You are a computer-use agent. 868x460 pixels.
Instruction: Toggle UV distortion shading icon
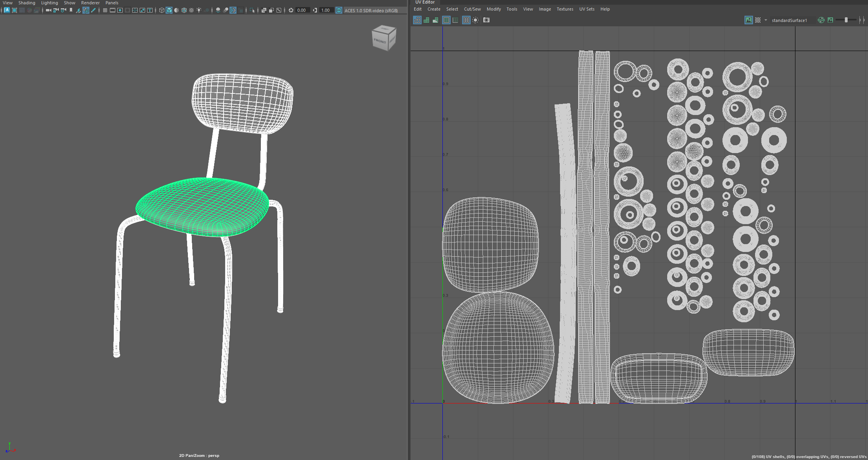435,20
